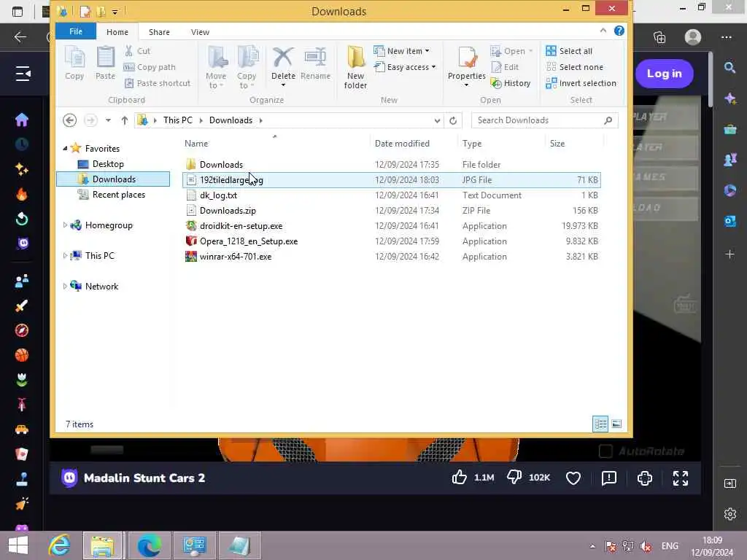The width and height of the screenshot is (747, 560).
Task: Expand This PC tree node
Action: (65, 256)
